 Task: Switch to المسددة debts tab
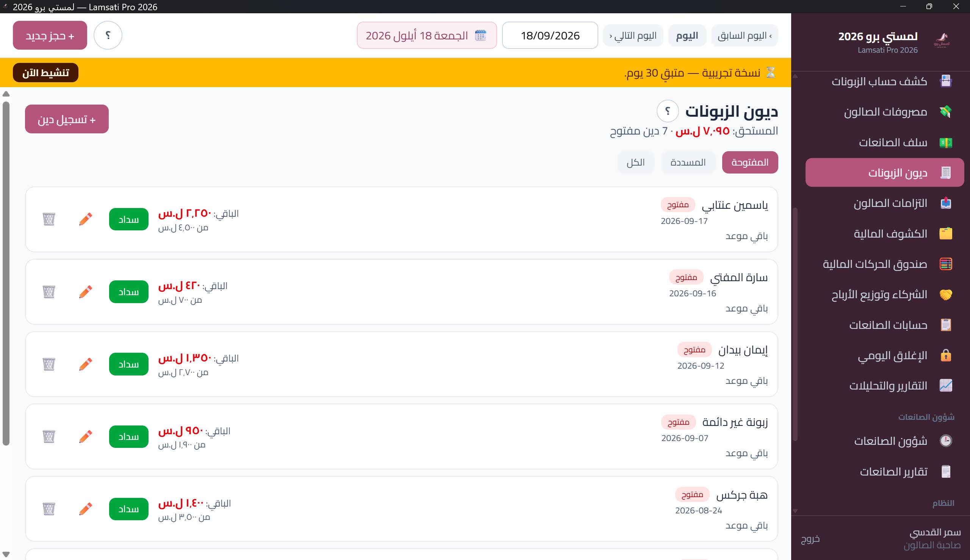pyautogui.click(x=688, y=162)
